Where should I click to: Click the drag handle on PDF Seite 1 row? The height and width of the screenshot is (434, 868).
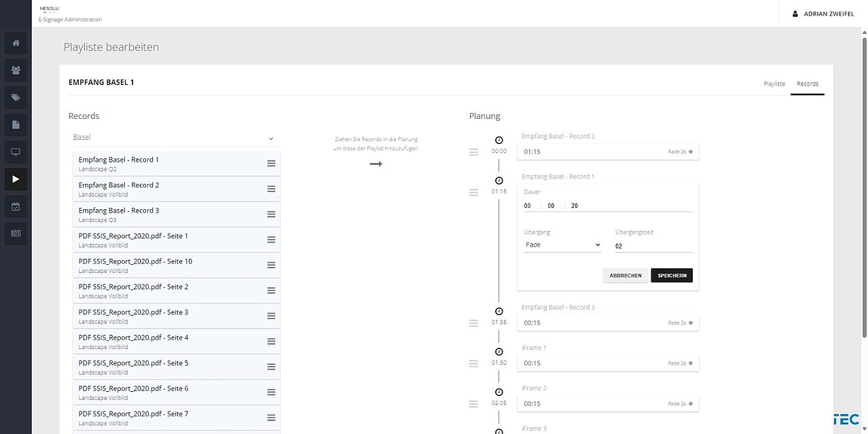pos(271,240)
